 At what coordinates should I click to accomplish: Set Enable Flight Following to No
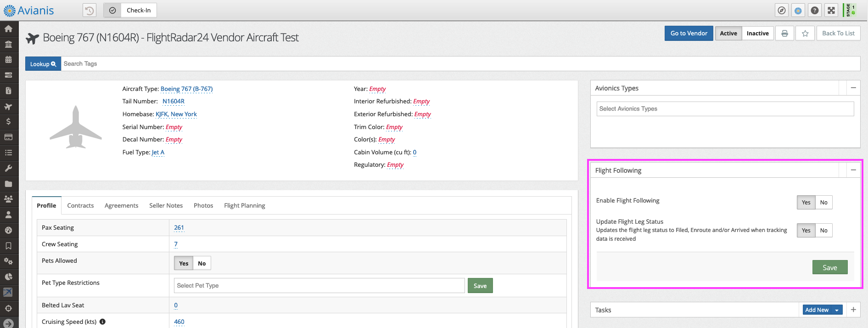tap(824, 202)
